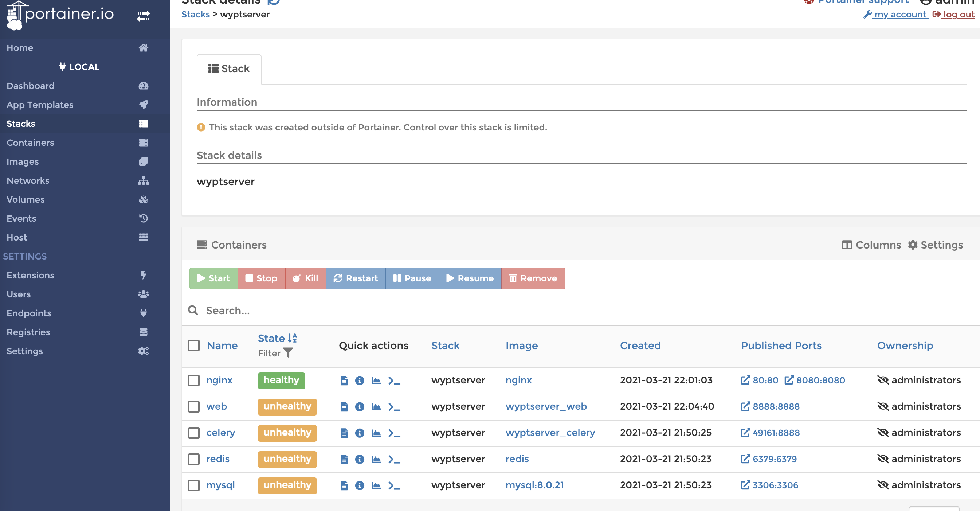Toggle the select-all containers checkbox
980x511 pixels.
pyautogui.click(x=194, y=346)
